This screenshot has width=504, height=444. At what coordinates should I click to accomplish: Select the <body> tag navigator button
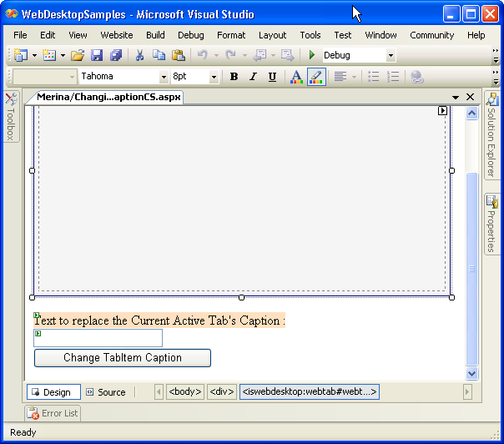pos(184,392)
